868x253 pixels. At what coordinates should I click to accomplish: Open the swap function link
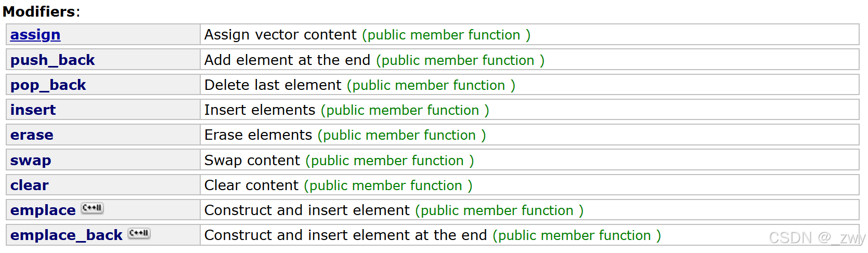pyautogui.click(x=31, y=161)
